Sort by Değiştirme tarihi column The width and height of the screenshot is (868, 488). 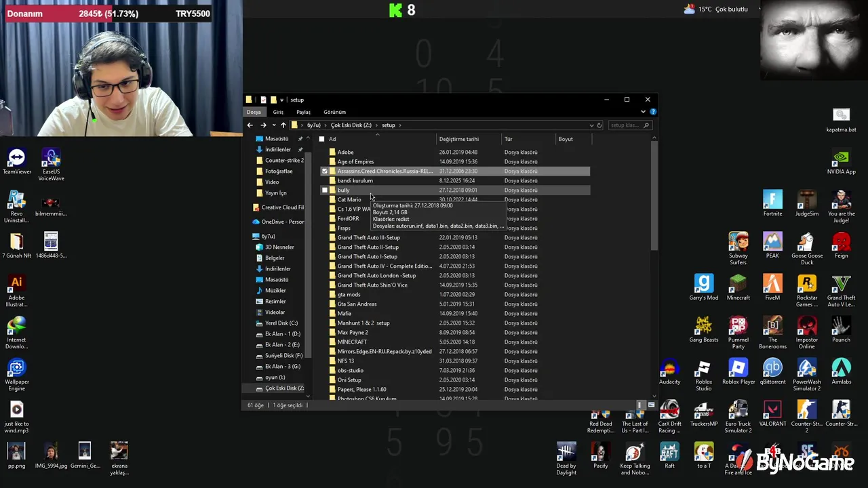click(468, 139)
